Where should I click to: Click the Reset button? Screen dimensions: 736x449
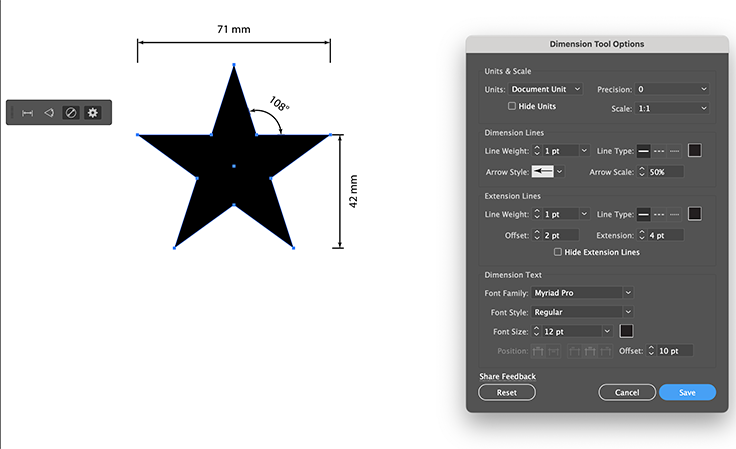pos(507,393)
